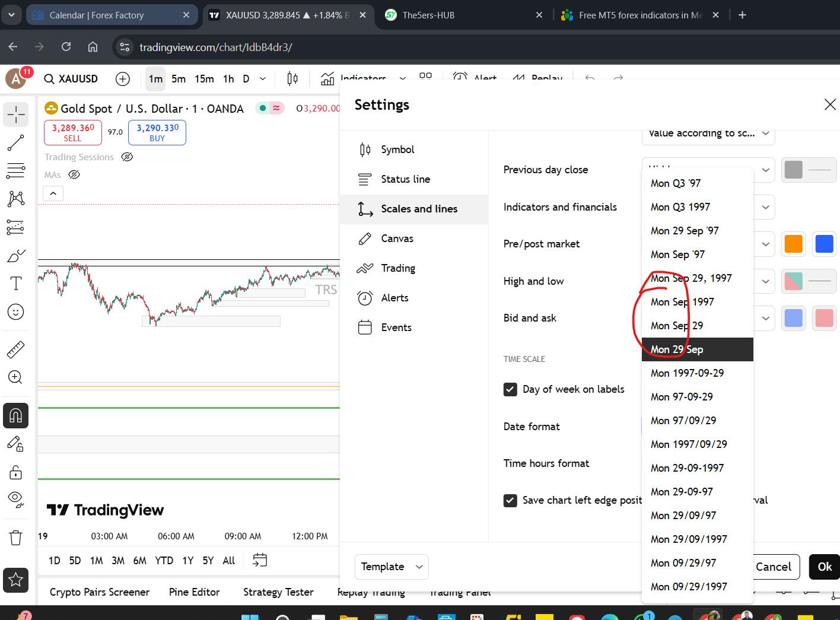Click the SELL 3,289.36 button
The height and width of the screenshot is (620, 840).
(x=73, y=132)
